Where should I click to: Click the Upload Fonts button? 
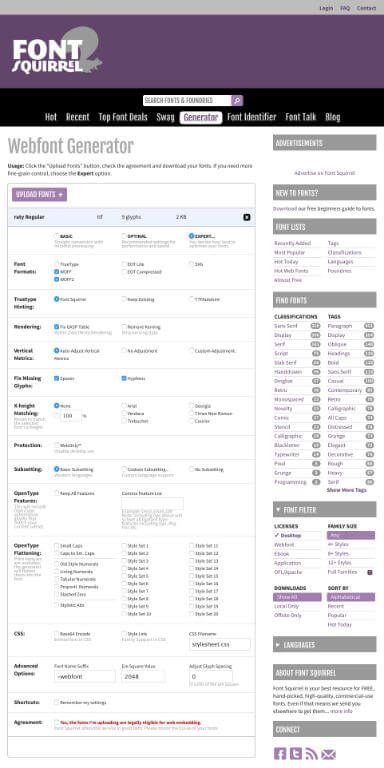pyautogui.click(x=39, y=194)
